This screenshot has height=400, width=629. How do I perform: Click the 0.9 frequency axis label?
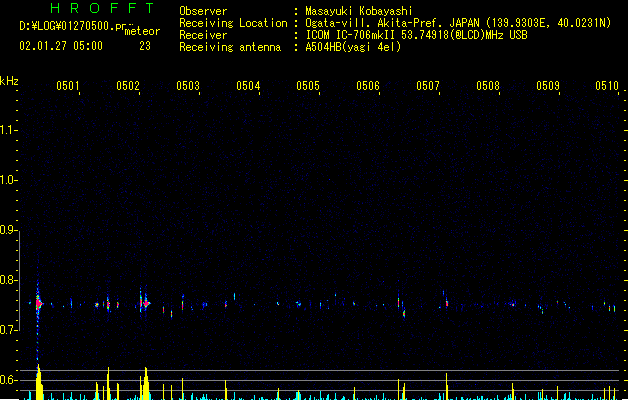(7, 229)
